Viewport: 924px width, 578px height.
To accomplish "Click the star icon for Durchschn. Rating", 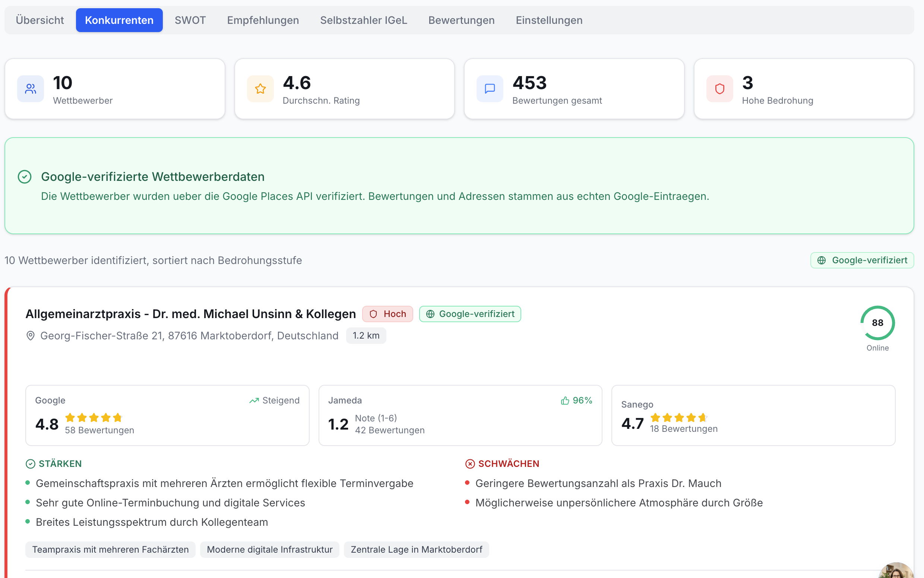I will click(x=260, y=89).
